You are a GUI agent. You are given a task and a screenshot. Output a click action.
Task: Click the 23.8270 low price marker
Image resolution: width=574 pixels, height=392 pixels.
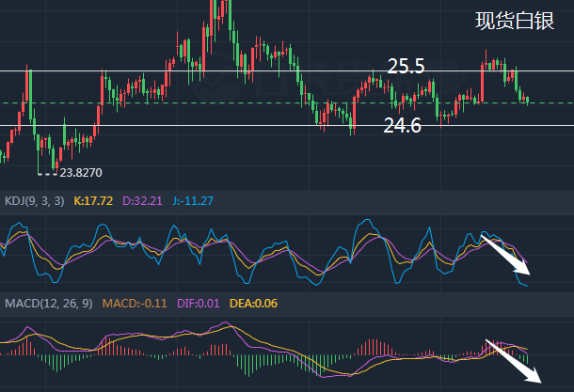pyautogui.click(x=81, y=173)
